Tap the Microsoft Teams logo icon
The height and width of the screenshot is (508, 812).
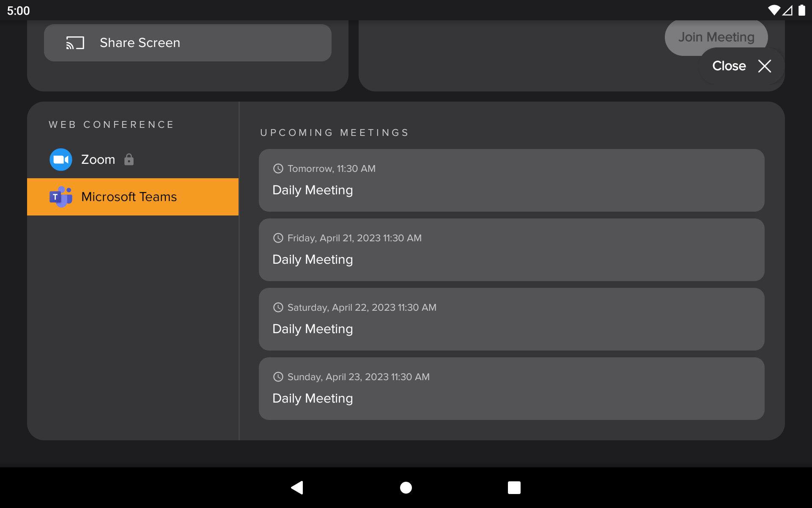[x=61, y=197]
